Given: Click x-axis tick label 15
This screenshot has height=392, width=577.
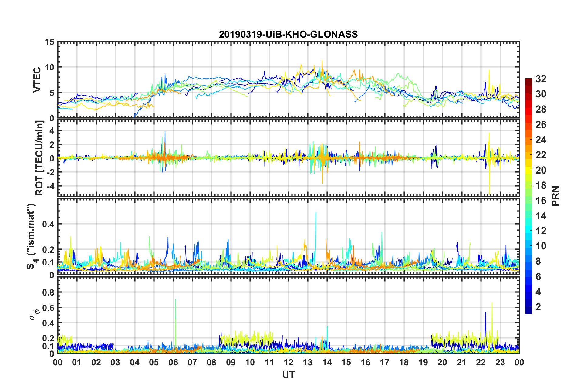Looking at the screenshot, I should click(x=346, y=362).
